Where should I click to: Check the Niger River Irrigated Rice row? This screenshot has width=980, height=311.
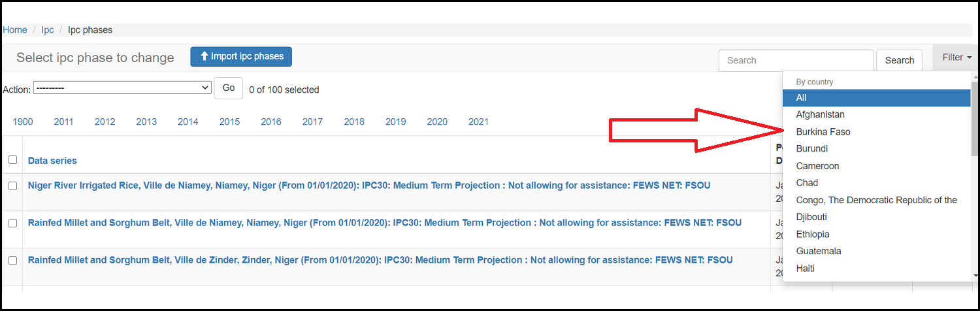click(x=12, y=186)
